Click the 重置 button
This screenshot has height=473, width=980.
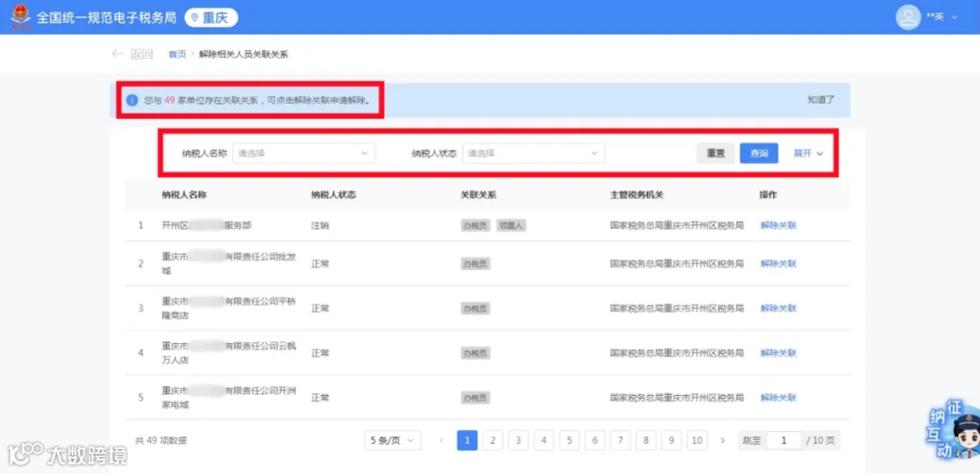pyautogui.click(x=716, y=153)
